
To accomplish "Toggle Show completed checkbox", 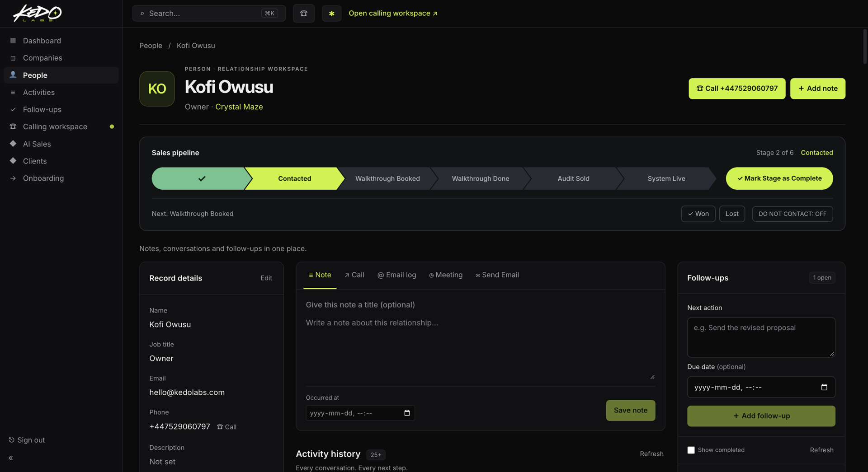I will pos(691,450).
